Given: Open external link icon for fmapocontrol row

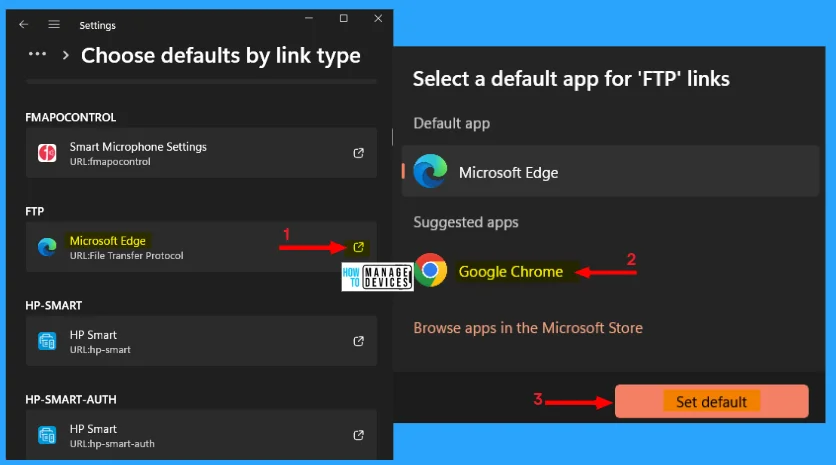Looking at the screenshot, I should click(358, 153).
